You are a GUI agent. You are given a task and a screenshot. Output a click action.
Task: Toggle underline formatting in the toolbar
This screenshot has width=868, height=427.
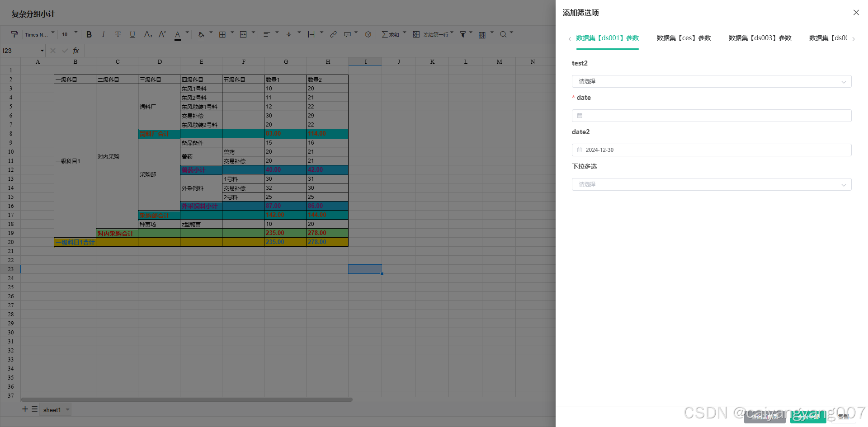click(132, 34)
